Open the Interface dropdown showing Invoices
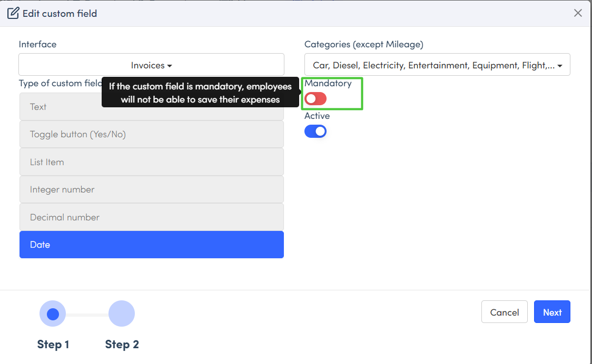The width and height of the screenshot is (592, 364). tap(151, 65)
